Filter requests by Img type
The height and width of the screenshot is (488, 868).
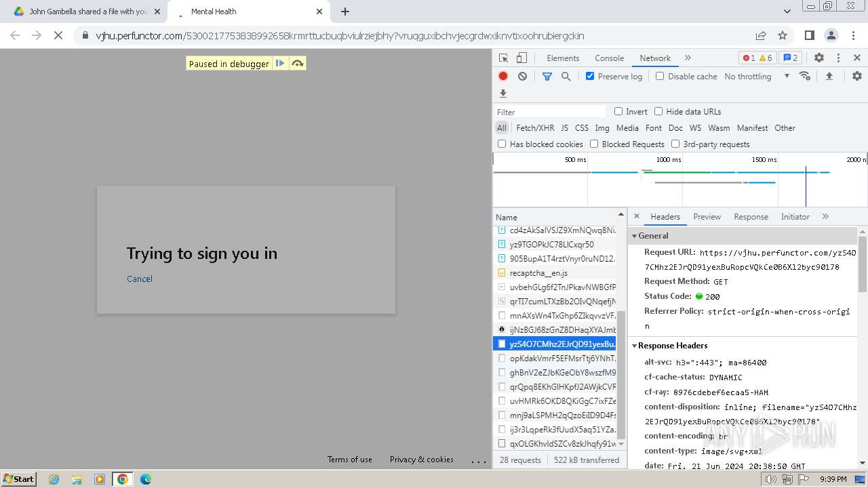[x=601, y=127]
